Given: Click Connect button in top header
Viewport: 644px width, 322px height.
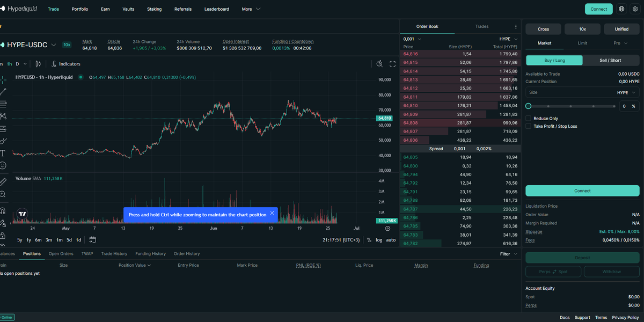Looking at the screenshot, I should pos(598,9).
